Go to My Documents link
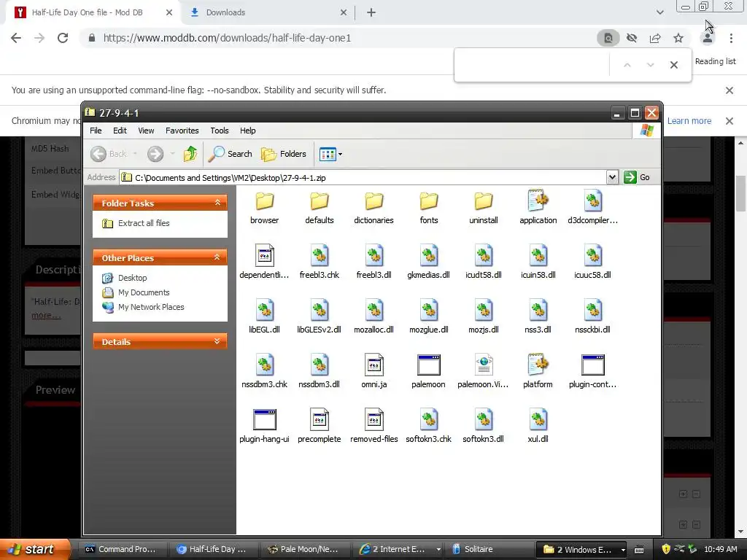747x560 pixels. tap(144, 292)
